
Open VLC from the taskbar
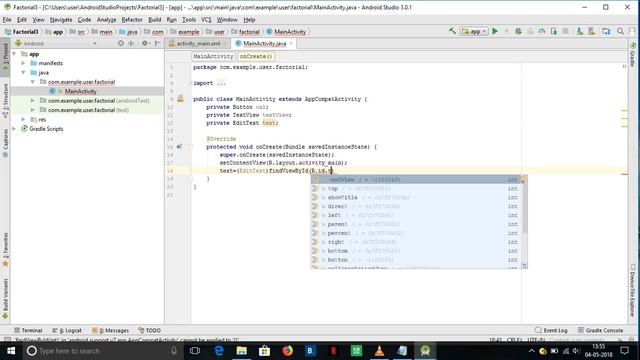click(379, 351)
